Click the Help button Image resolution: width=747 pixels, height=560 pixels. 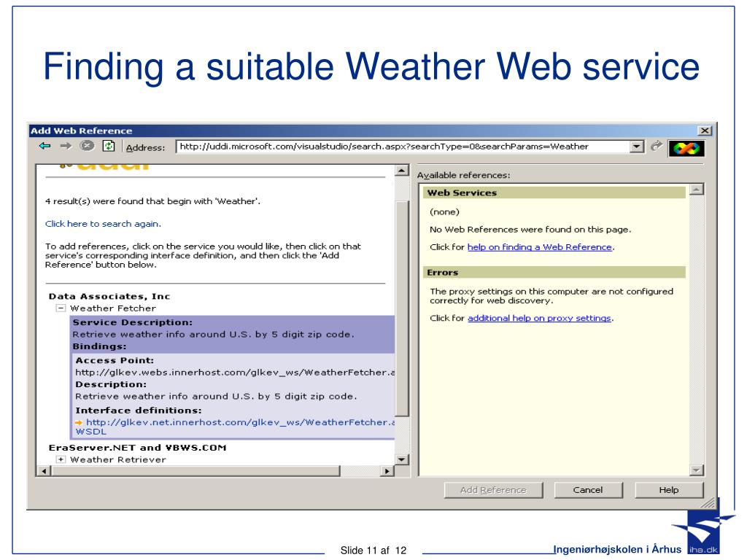click(x=668, y=490)
